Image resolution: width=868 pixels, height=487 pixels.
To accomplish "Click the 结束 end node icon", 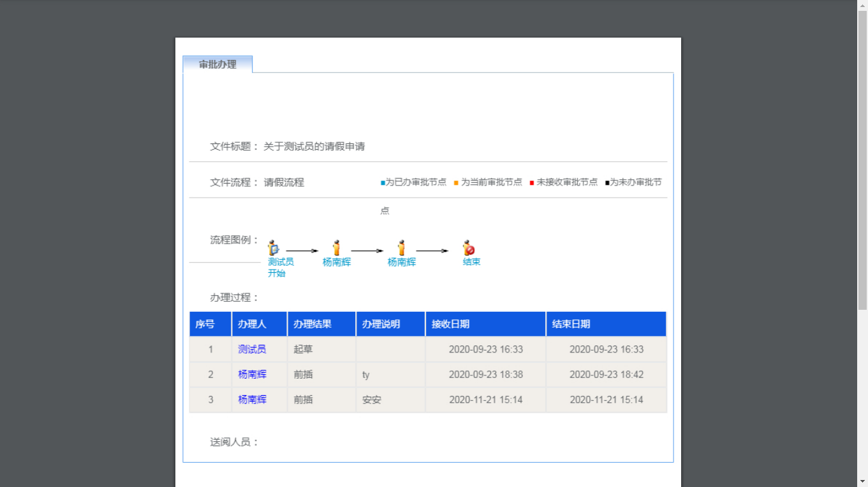I will (469, 245).
